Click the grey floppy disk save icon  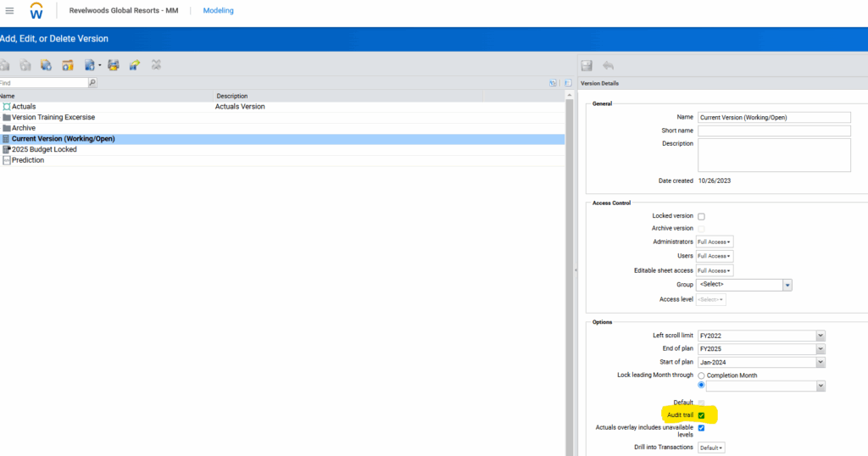coord(586,65)
